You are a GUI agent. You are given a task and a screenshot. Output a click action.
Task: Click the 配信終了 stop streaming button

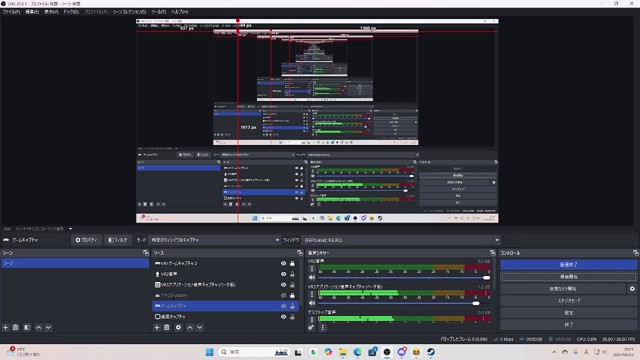[569, 264]
